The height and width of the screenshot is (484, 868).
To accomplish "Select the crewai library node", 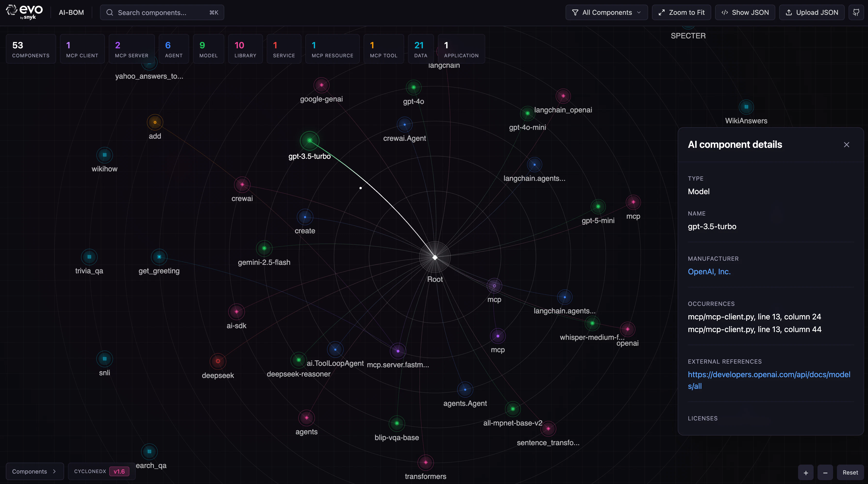I will pyautogui.click(x=242, y=185).
